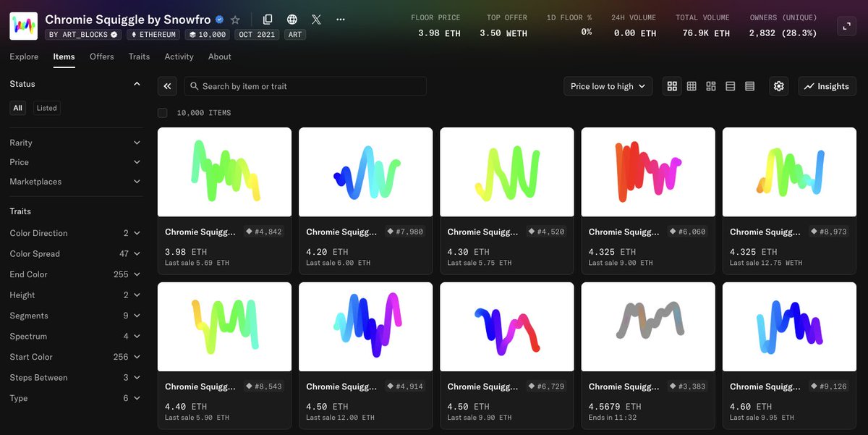The width and height of the screenshot is (868, 435).
Task: Click the OCT 2021 date tag
Action: (x=258, y=34)
